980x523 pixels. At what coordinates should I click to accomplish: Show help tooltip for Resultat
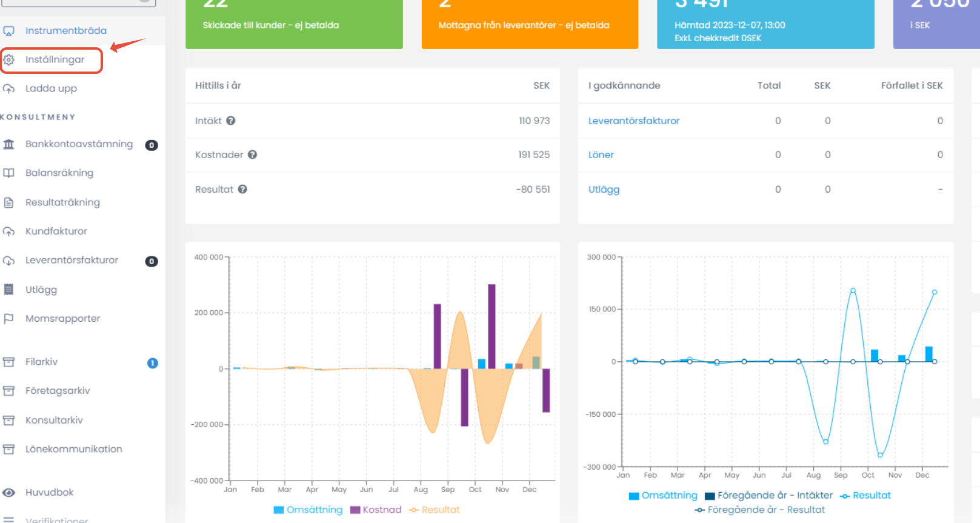(242, 189)
